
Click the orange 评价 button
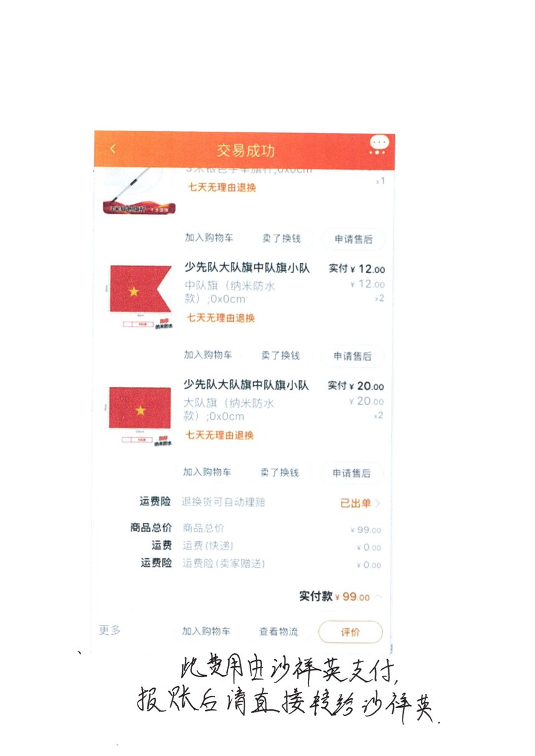[350, 632]
